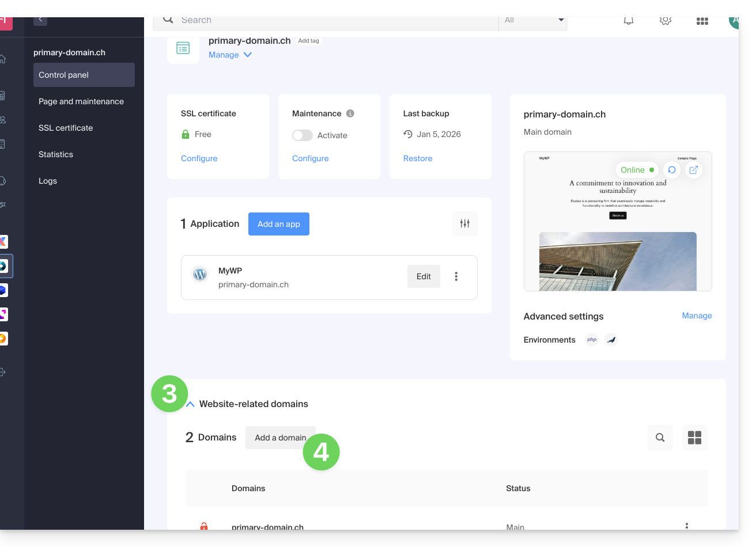Click the Restore backup link
The image size is (756, 547).
(418, 158)
